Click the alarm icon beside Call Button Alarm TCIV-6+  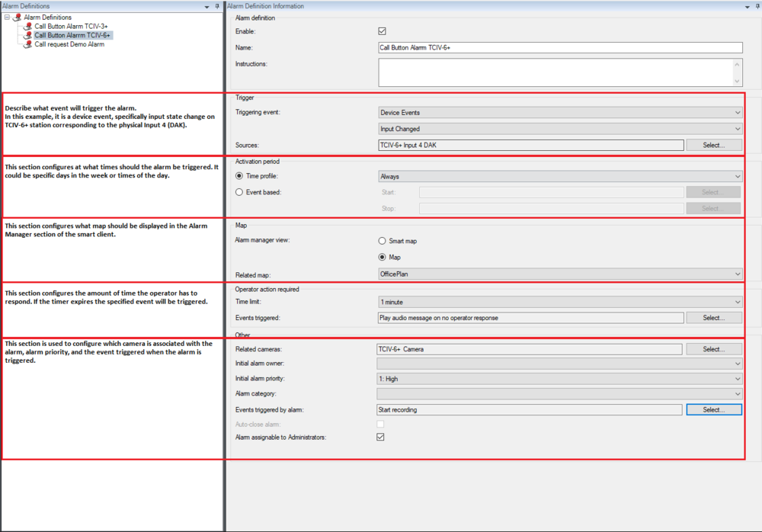tap(28, 35)
